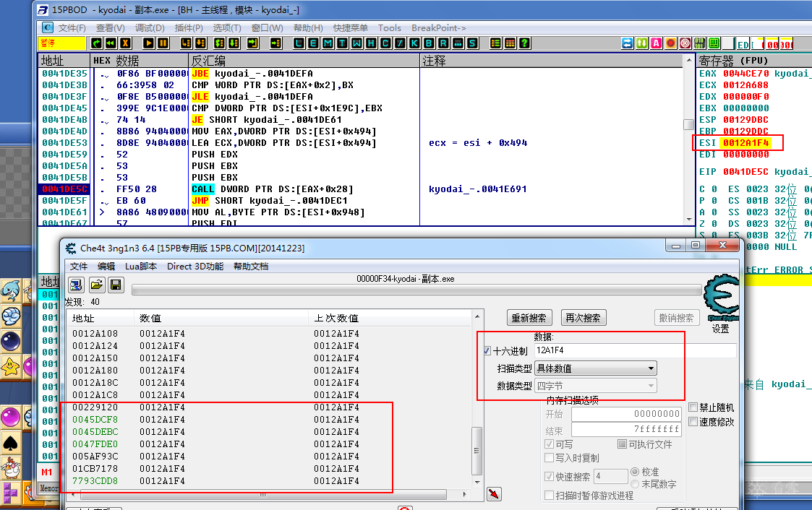This screenshot has height=510, width=812.
Task: Open the 插件(P) menu
Action: [189, 28]
